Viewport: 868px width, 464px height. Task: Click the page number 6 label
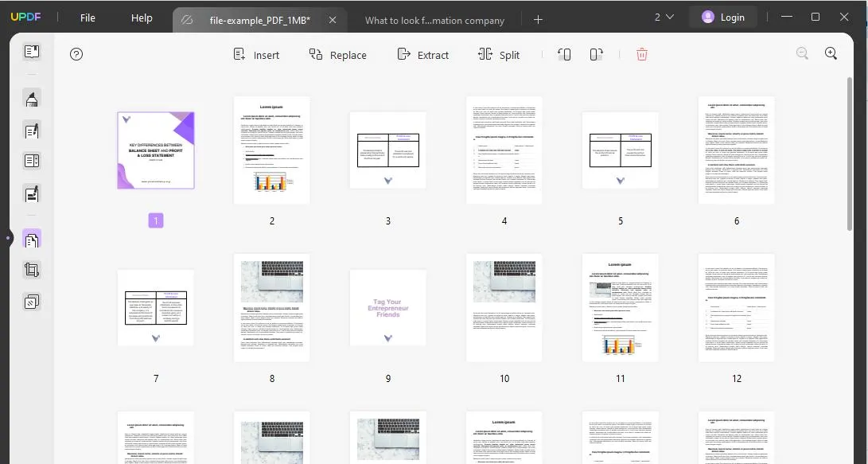pyautogui.click(x=736, y=221)
